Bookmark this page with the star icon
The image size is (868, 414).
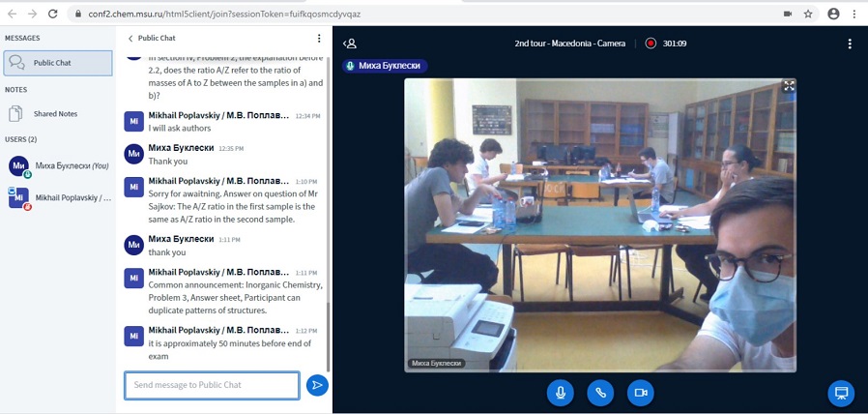808,14
